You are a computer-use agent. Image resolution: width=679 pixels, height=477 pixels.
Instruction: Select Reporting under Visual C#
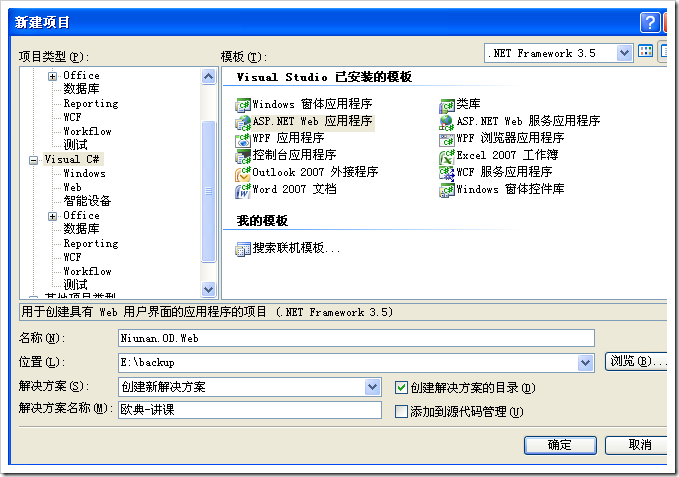pyautogui.click(x=91, y=243)
